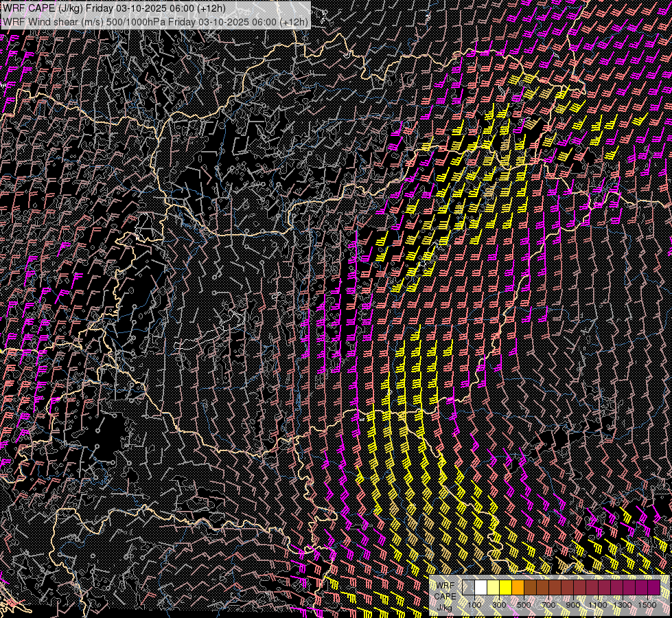The height and width of the screenshot is (618, 672).
Task: Click the WRF label in the legend
Action: (x=445, y=585)
